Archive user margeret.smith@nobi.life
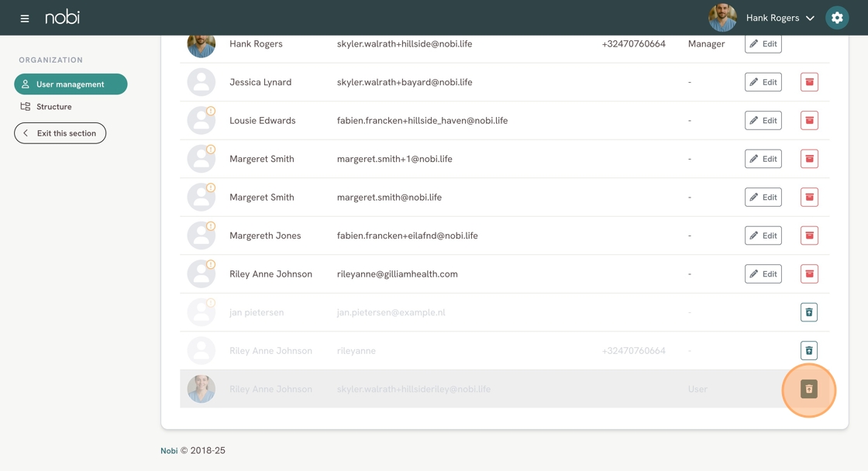 tap(809, 197)
